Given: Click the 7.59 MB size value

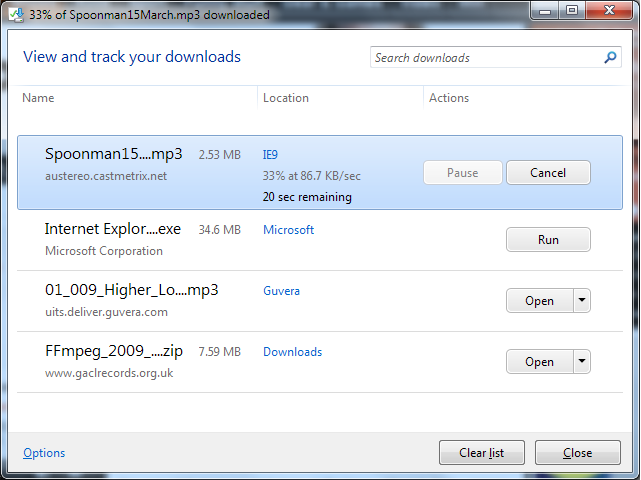Looking at the screenshot, I should [220, 352].
